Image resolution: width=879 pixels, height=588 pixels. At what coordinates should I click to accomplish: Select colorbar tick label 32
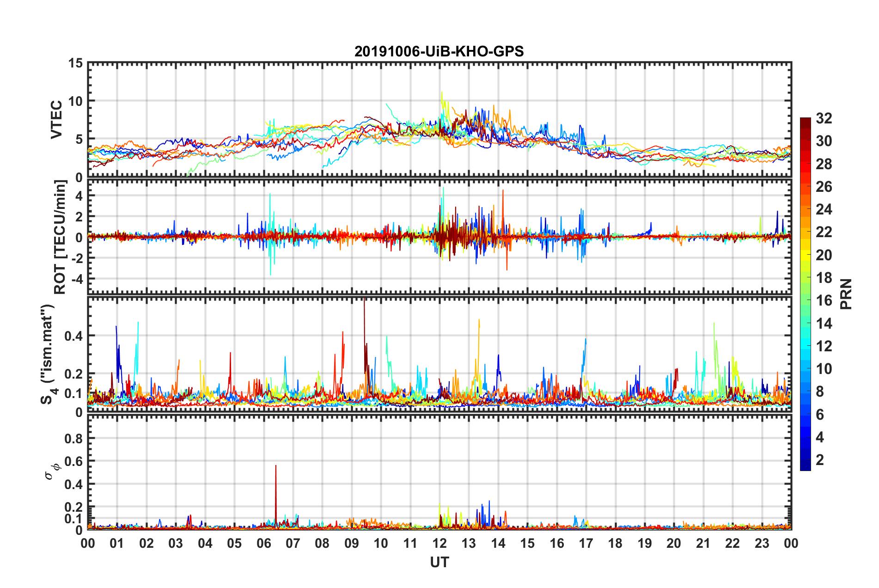coord(824,118)
